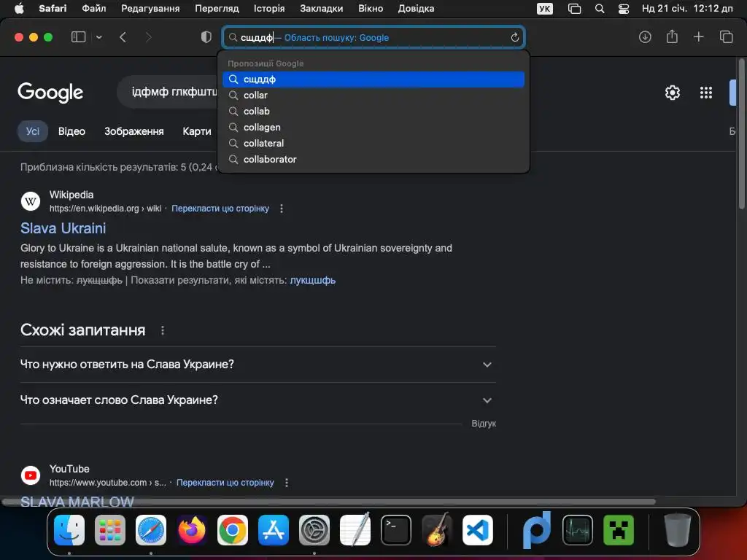Screen dimensions: 747x560
Task: Switch to the 'Відео' tab
Action: (71, 131)
